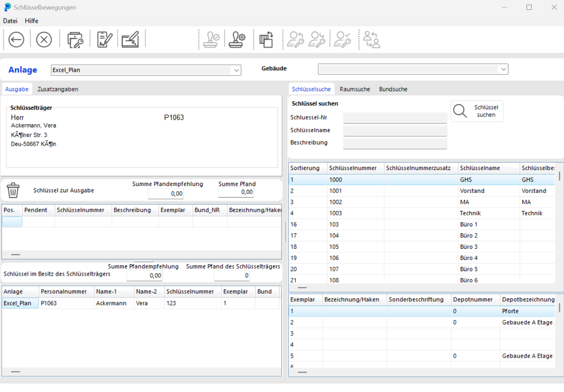This screenshot has height=392, width=564.
Task: Click the printer with key icon
Action: pos(75,39)
